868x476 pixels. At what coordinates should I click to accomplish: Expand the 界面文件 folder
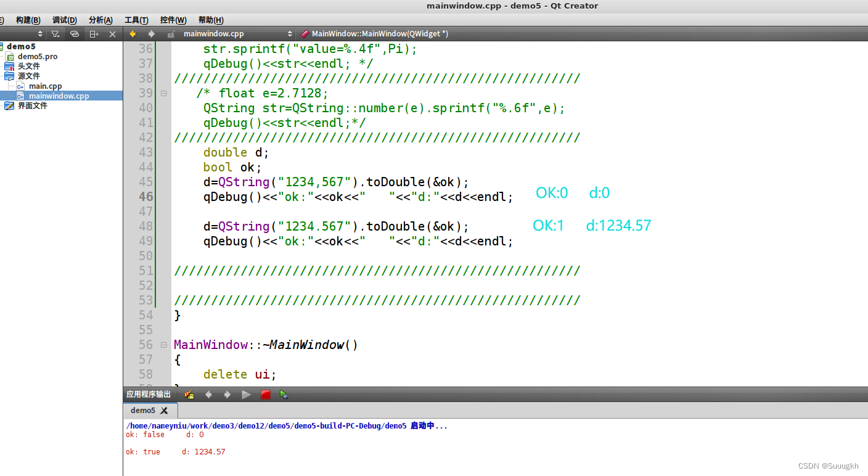tap(32, 106)
